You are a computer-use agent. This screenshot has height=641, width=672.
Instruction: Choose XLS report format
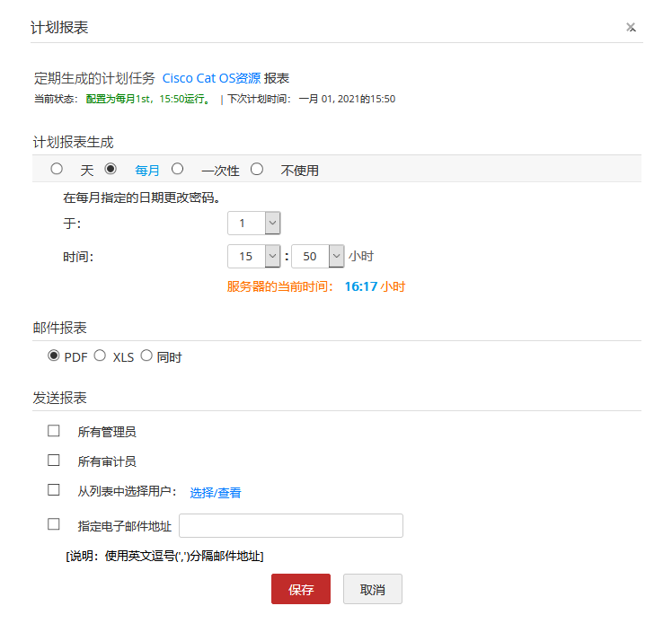tap(100, 356)
